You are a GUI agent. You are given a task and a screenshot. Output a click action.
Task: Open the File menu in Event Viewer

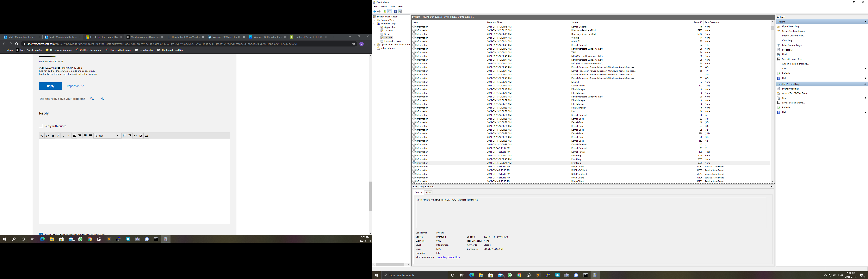tap(376, 6)
